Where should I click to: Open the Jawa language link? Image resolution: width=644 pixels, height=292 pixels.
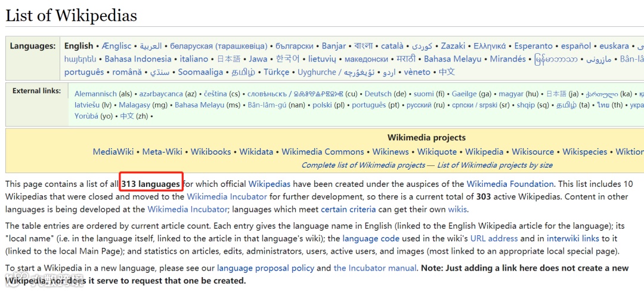258,59
